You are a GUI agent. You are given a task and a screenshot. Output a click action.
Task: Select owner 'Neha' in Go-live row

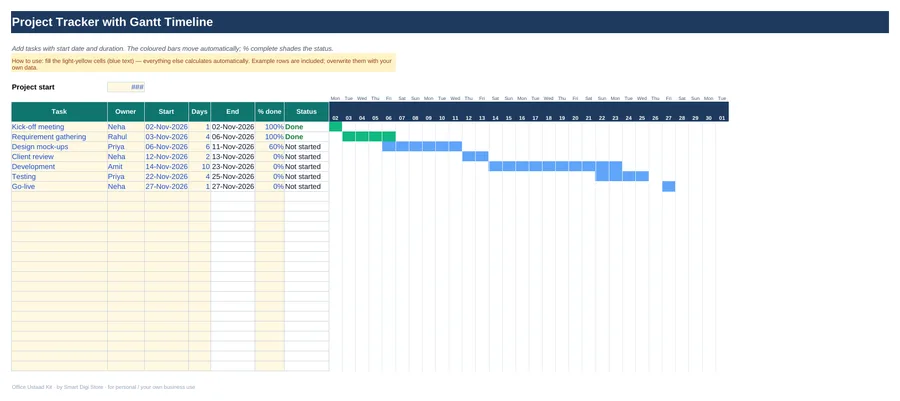(x=126, y=186)
